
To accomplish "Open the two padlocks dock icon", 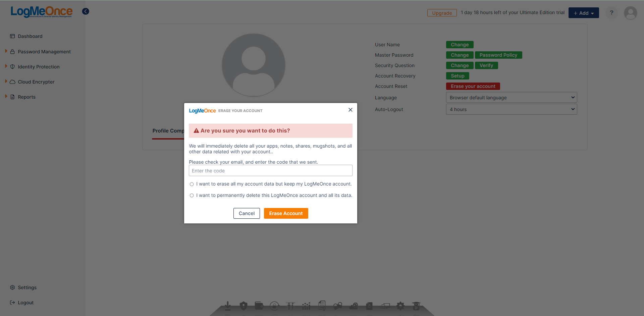I will 338,306.
